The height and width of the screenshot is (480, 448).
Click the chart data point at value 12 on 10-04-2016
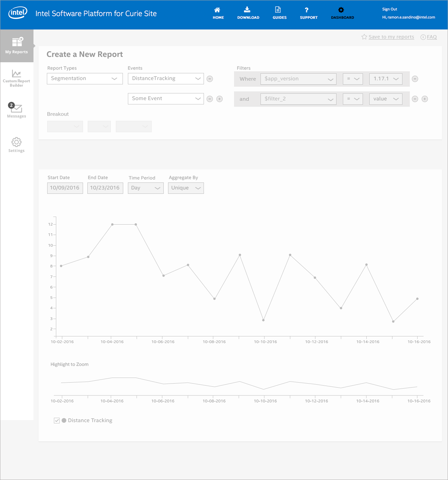(113, 225)
